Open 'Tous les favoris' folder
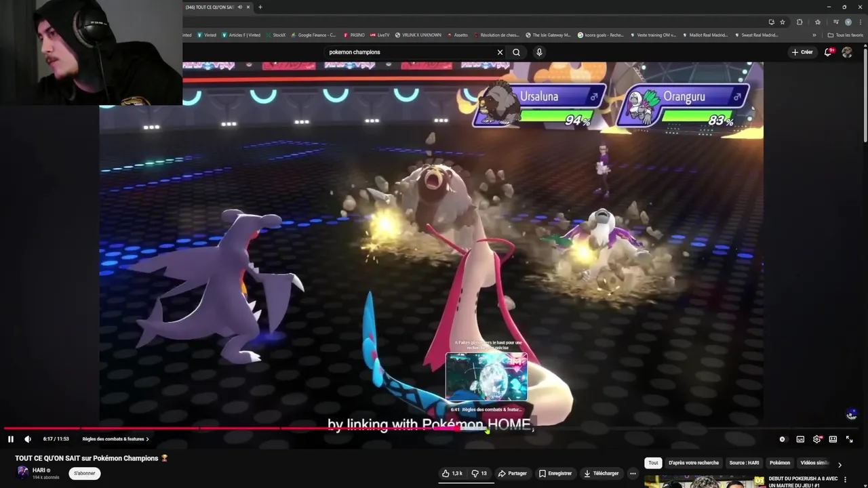This screenshot has width=868, height=488. 845,35
